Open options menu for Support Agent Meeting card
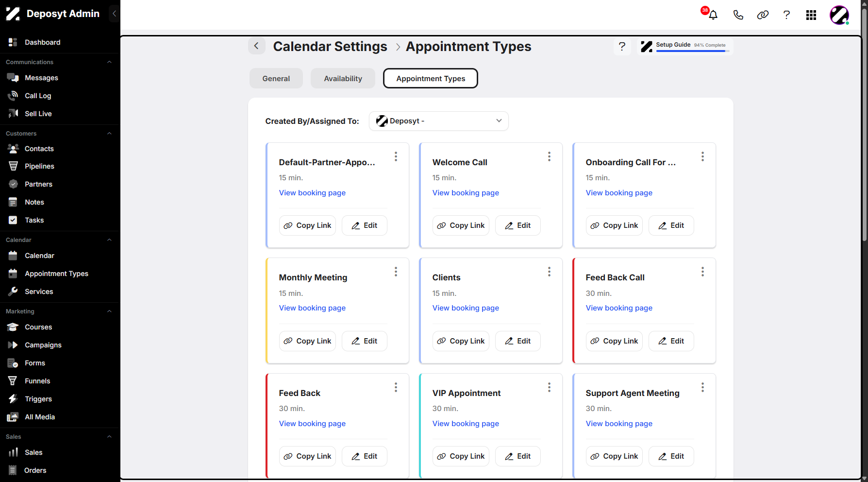 [702, 387]
